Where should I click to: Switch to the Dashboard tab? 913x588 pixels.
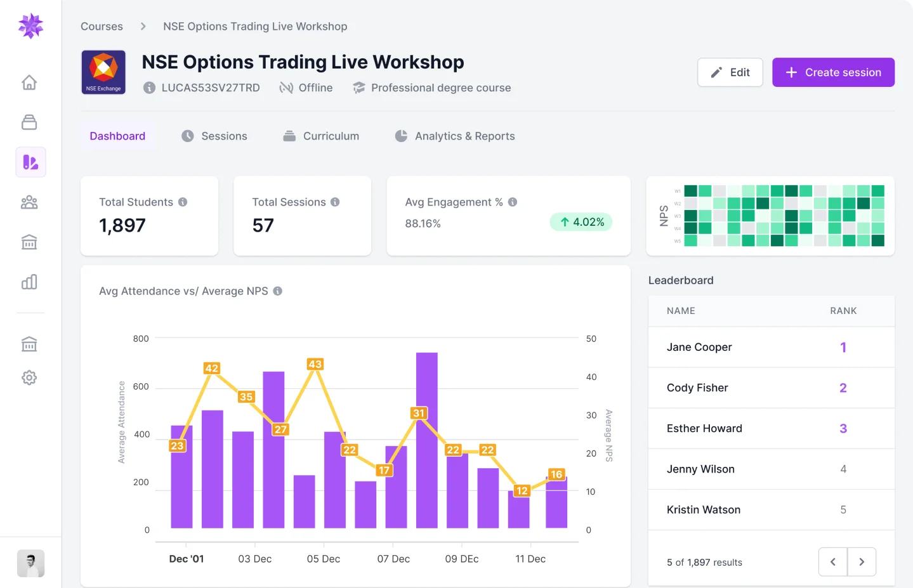pyautogui.click(x=117, y=136)
